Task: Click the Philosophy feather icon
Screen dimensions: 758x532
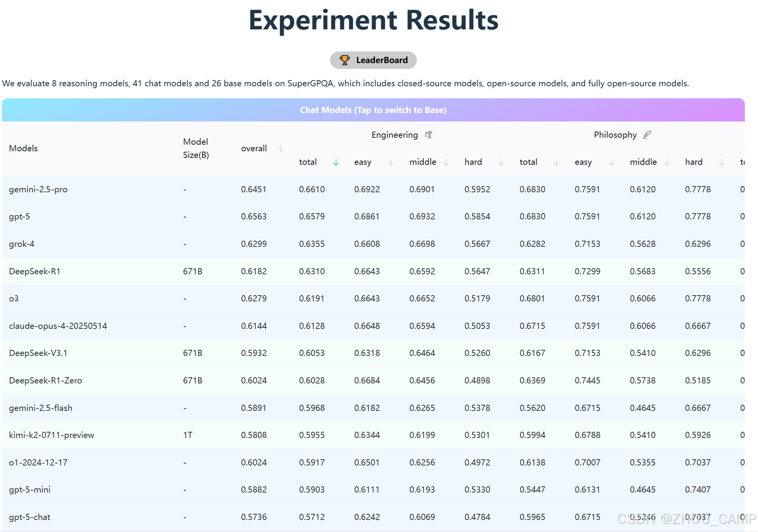Action: pos(647,135)
